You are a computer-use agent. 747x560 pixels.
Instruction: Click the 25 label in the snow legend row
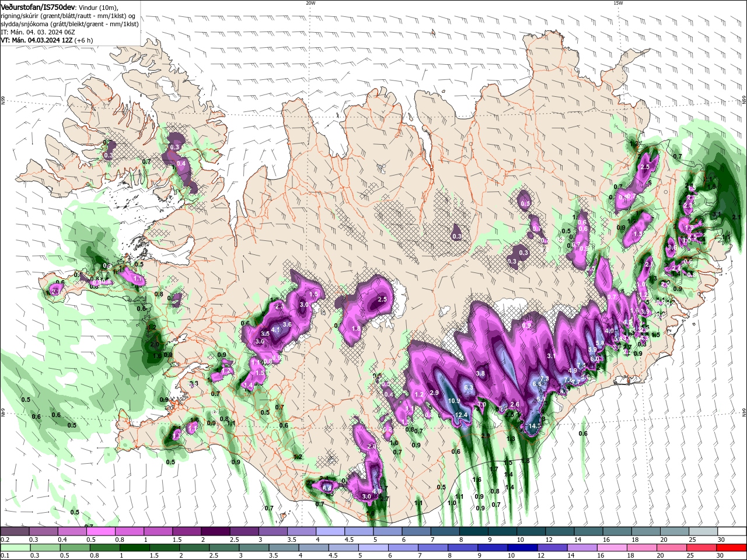pos(692,540)
